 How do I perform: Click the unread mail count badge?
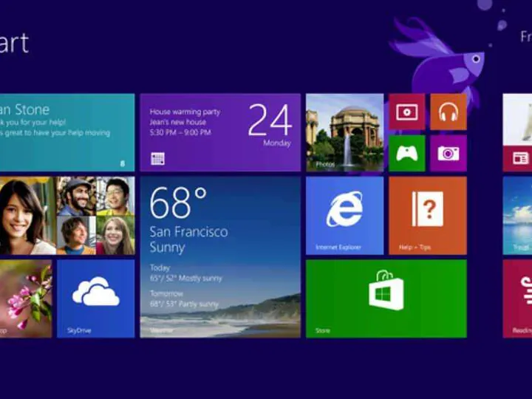tap(123, 163)
